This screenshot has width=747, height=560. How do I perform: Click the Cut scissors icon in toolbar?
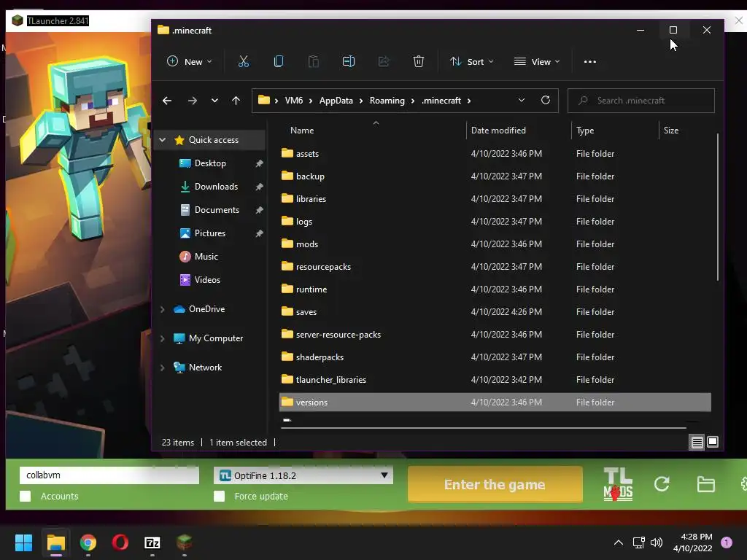(244, 61)
